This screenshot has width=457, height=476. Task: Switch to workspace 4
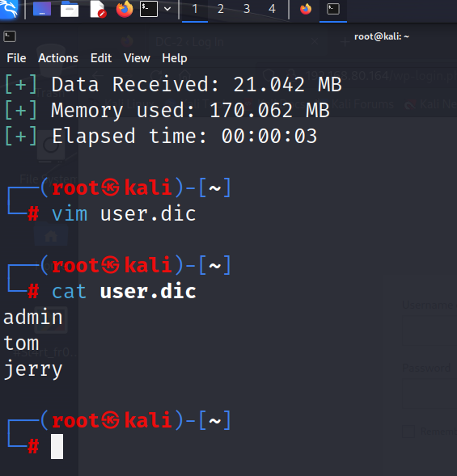pos(273,9)
